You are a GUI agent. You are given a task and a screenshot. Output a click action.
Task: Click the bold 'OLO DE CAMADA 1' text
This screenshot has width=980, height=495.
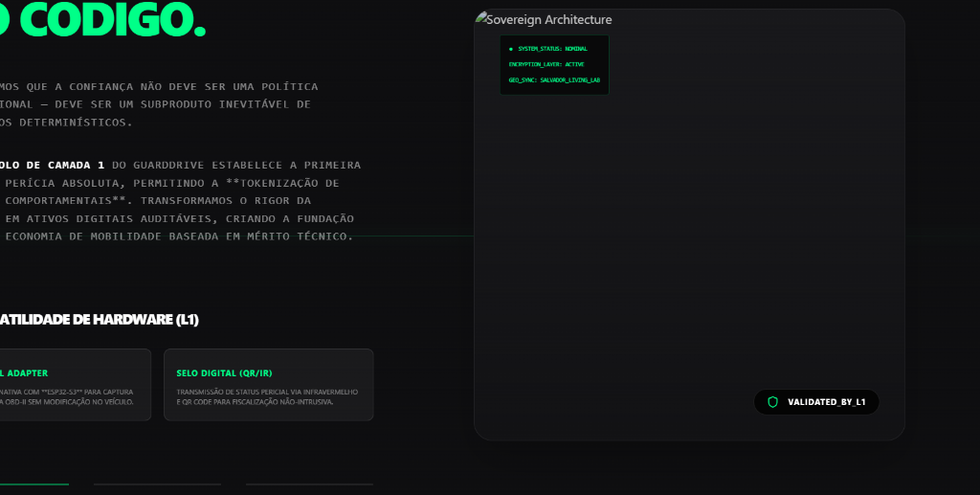(x=53, y=165)
